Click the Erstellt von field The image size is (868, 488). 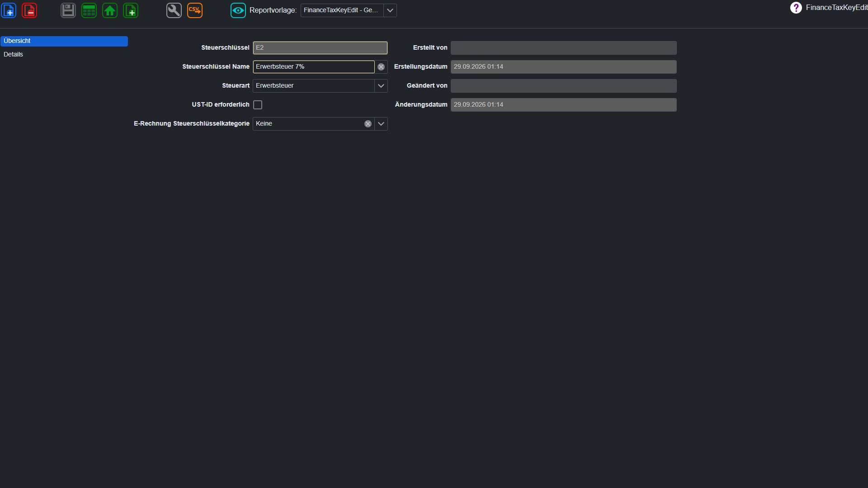[x=564, y=48]
